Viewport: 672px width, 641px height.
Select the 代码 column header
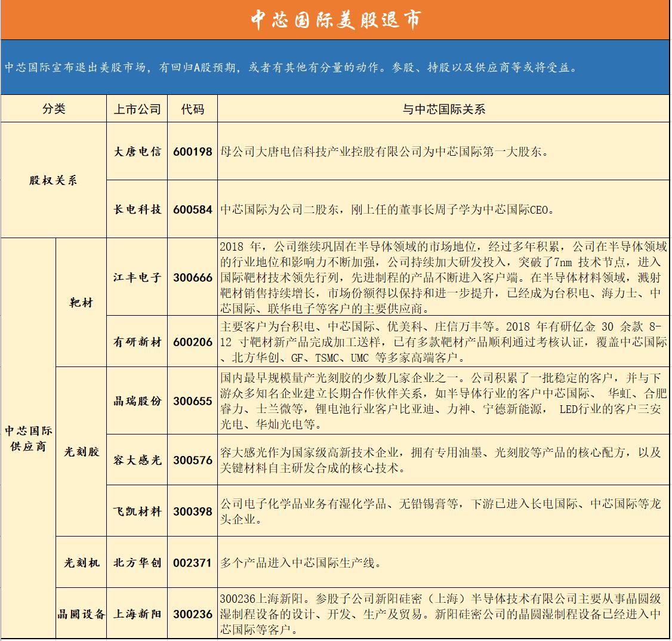[x=192, y=109]
